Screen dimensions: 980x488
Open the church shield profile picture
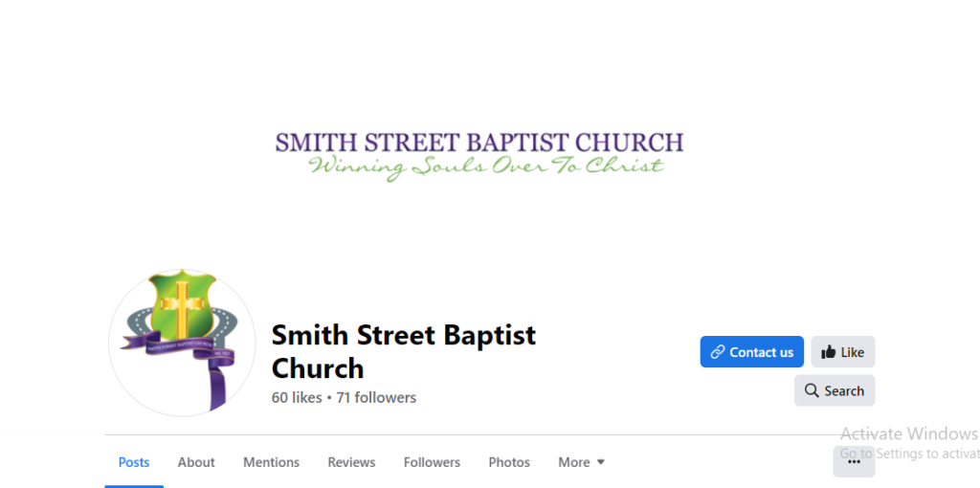tap(182, 342)
